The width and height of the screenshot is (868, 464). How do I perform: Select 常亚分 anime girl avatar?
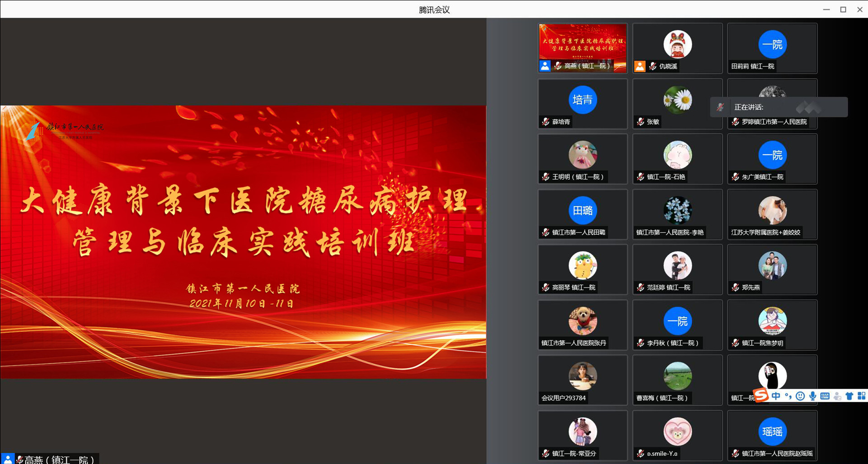coord(582,432)
